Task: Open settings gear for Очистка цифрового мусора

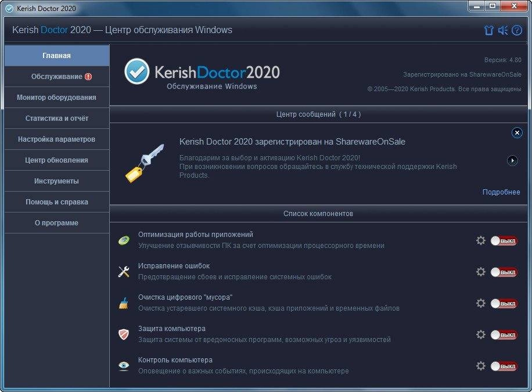Action: pos(481,303)
